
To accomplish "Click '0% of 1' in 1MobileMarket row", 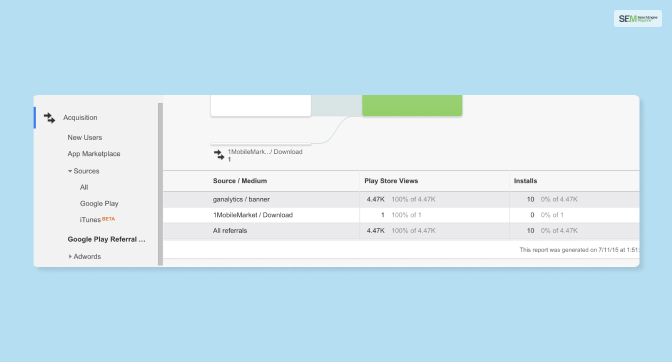I will point(552,215).
